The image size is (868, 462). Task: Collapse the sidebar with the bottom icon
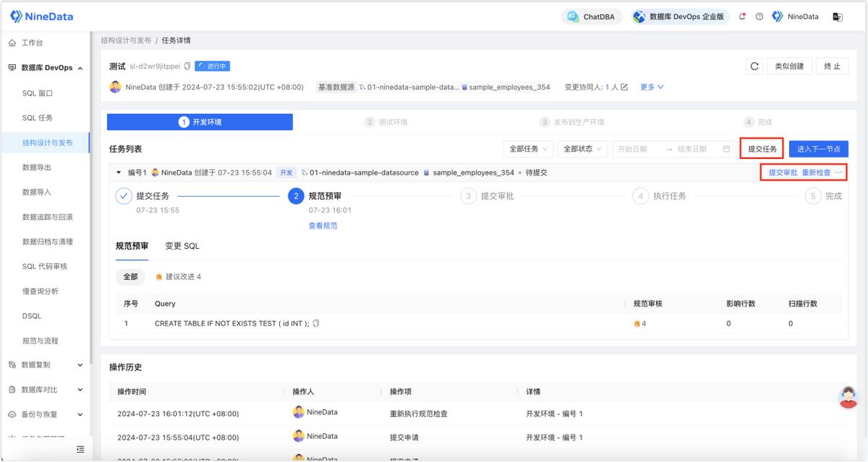click(x=80, y=450)
